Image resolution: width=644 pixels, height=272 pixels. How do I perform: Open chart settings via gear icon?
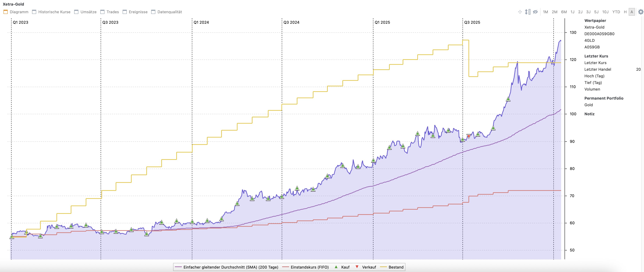click(641, 12)
